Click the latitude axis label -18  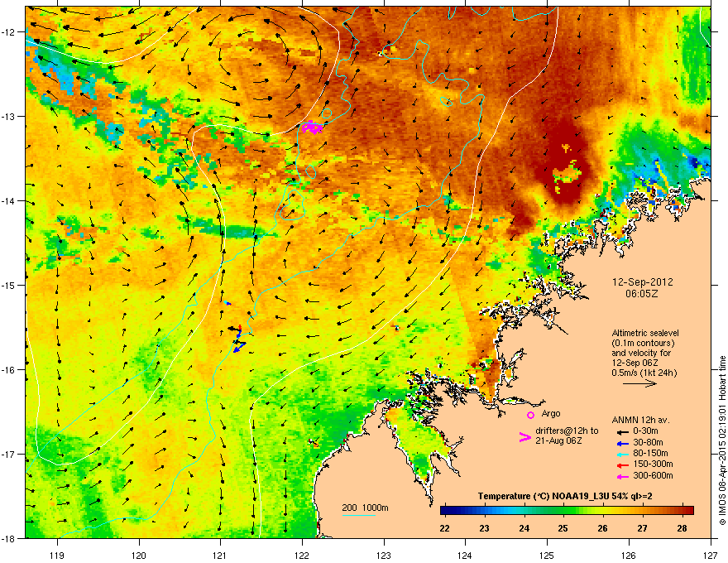click(x=9, y=538)
